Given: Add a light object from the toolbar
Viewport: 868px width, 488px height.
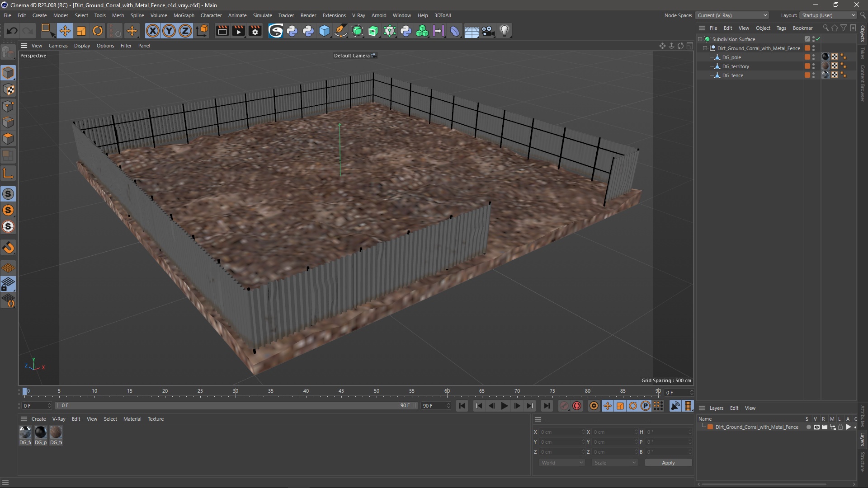Looking at the screenshot, I should click(505, 31).
